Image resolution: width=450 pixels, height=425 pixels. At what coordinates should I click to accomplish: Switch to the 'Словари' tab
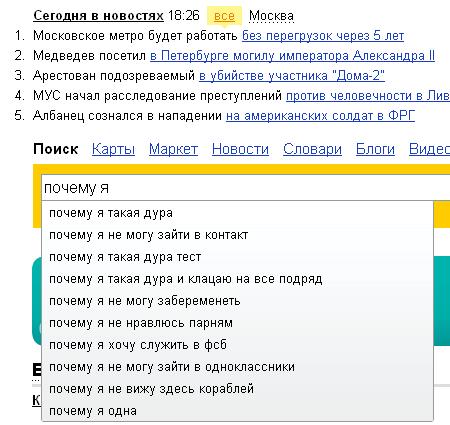[312, 149]
